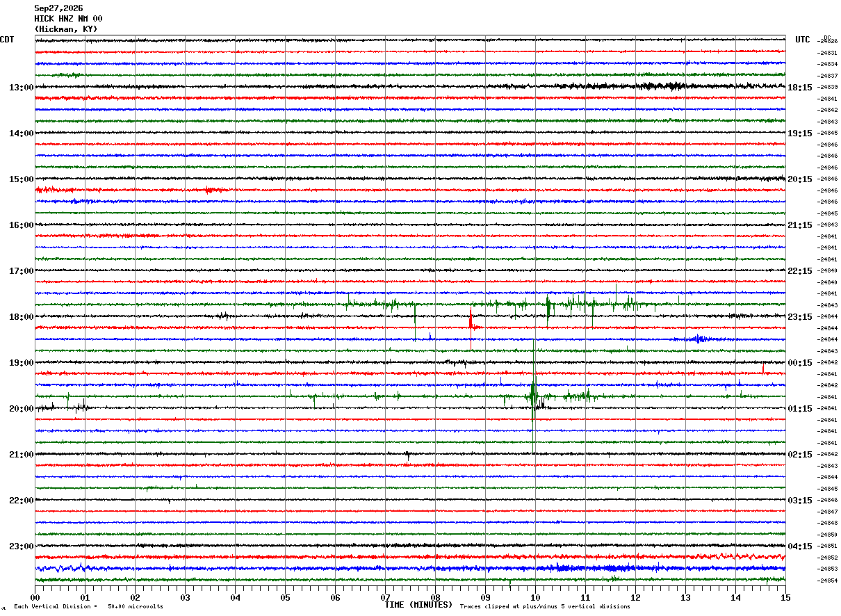841x616 pixels.
Task: Click the large green spike at minute 10
Action: [x=533, y=400]
